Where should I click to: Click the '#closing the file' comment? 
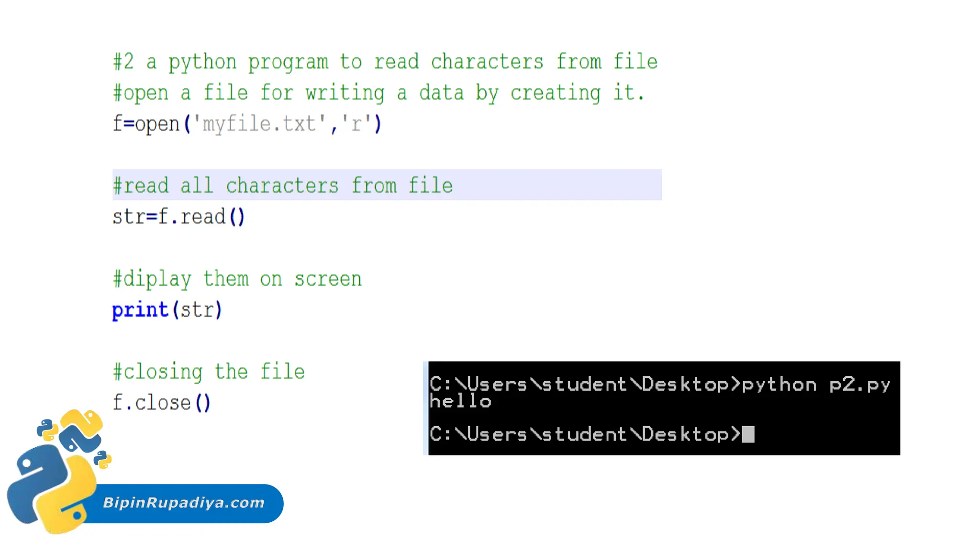(209, 372)
